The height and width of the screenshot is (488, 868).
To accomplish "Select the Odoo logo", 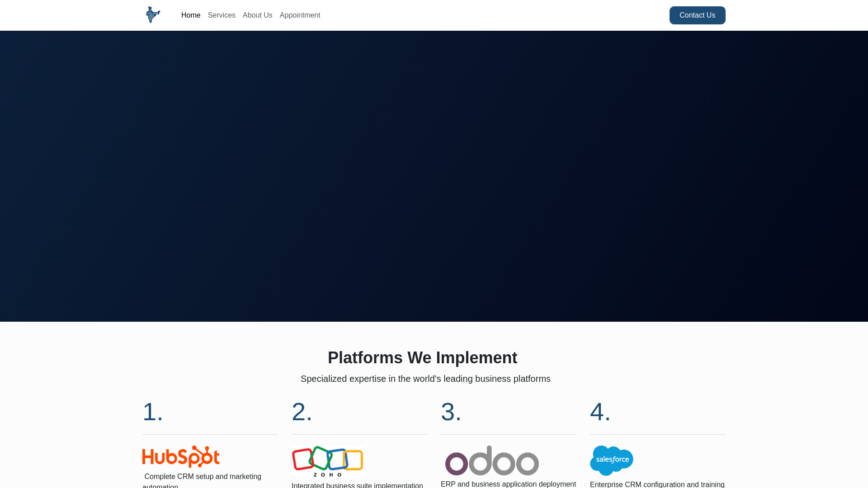I will point(492,460).
